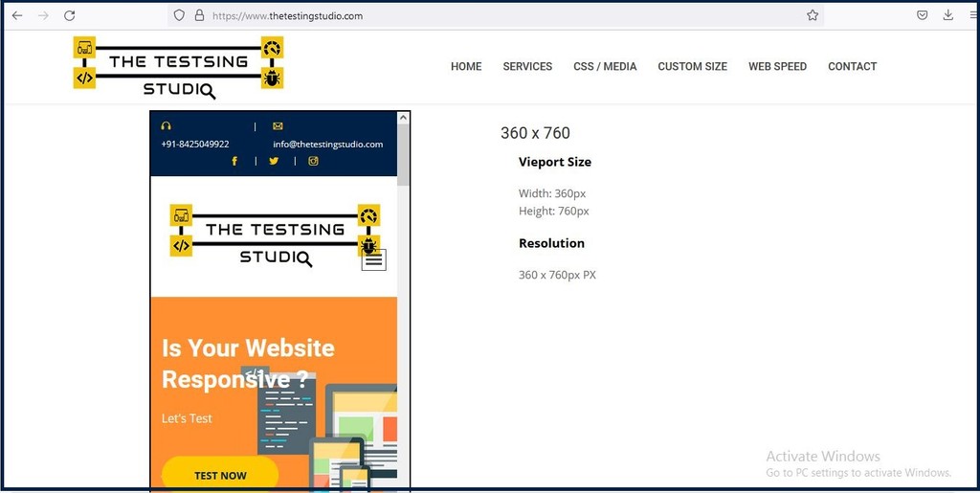The width and height of the screenshot is (980, 493).
Task: Open the Instagram icon in the preview header
Action: coord(313,161)
